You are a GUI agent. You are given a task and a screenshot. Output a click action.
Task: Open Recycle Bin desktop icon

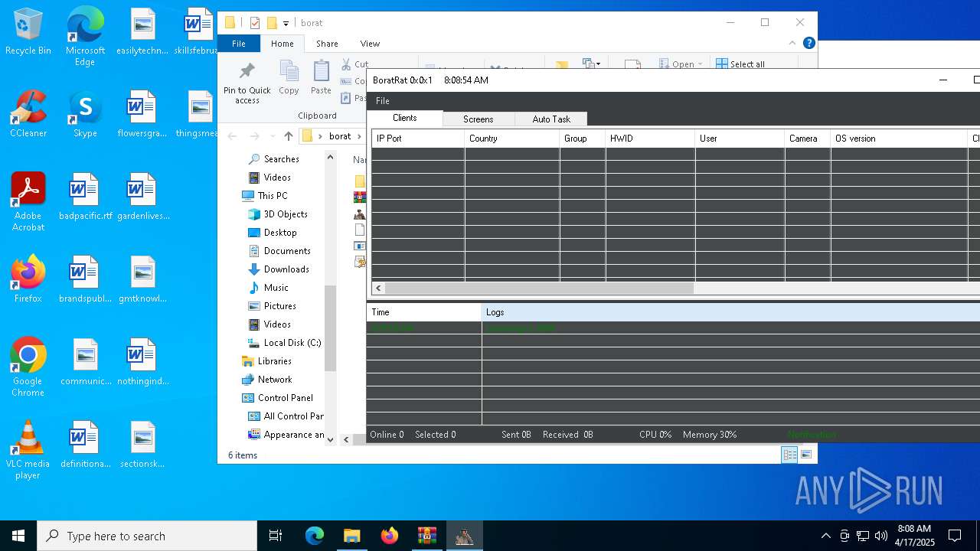28,32
